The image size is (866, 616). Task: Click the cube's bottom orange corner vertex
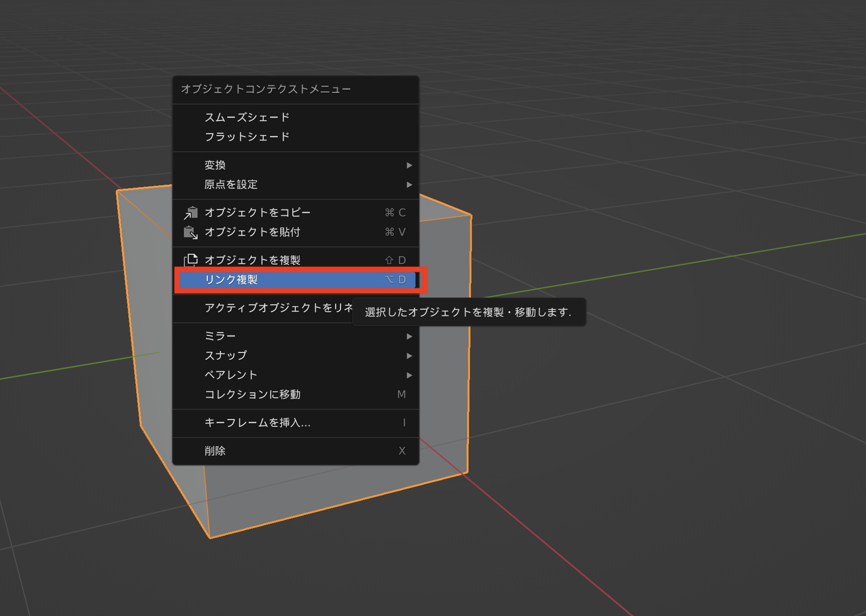click(x=210, y=538)
